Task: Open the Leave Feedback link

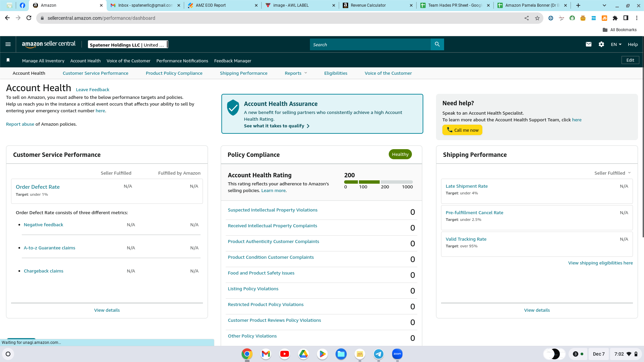Action: [x=93, y=89]
